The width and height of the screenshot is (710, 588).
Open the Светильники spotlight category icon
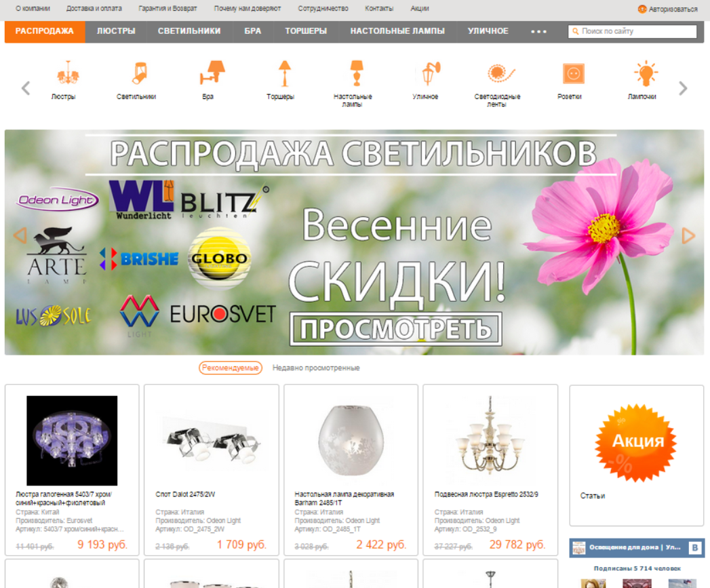point(139,73)
